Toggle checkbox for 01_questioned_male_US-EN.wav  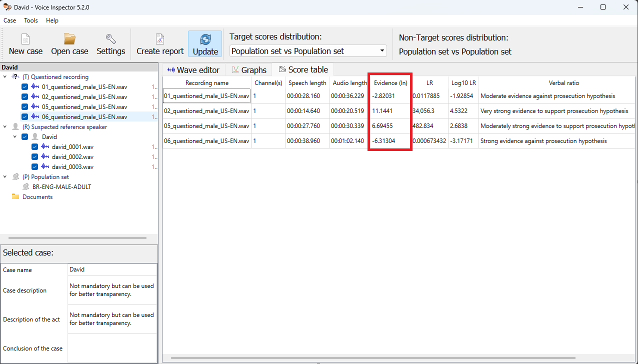(25, 87)
